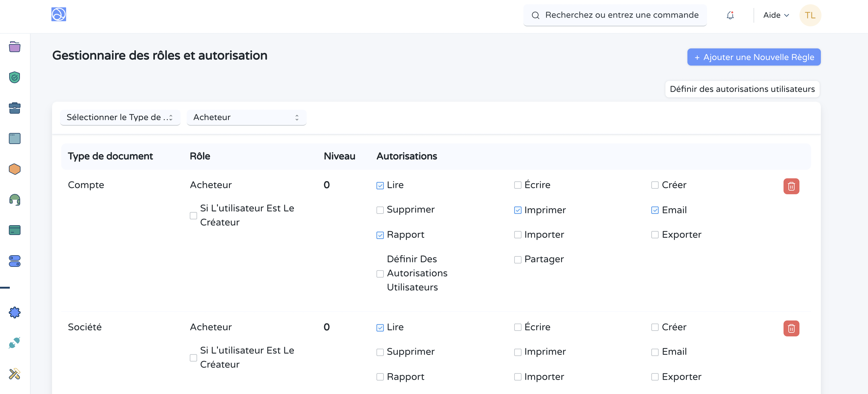This screenshot has height=394, width=868.
Task: Select the plug integrations icon in the sidebar
Action: coord(14,343)
